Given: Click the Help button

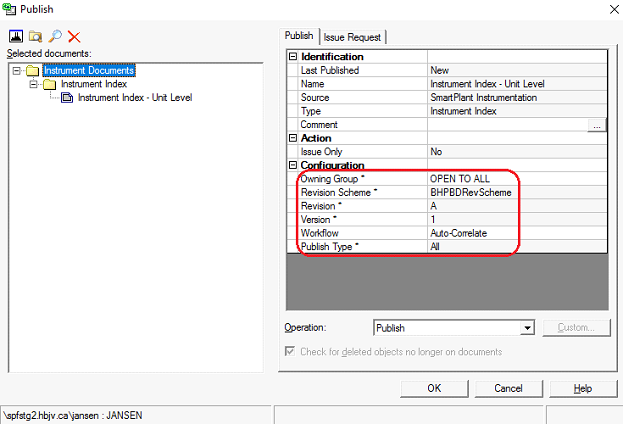Looking at the screenshot, I should pyautogui.click(x=582, y=388).
